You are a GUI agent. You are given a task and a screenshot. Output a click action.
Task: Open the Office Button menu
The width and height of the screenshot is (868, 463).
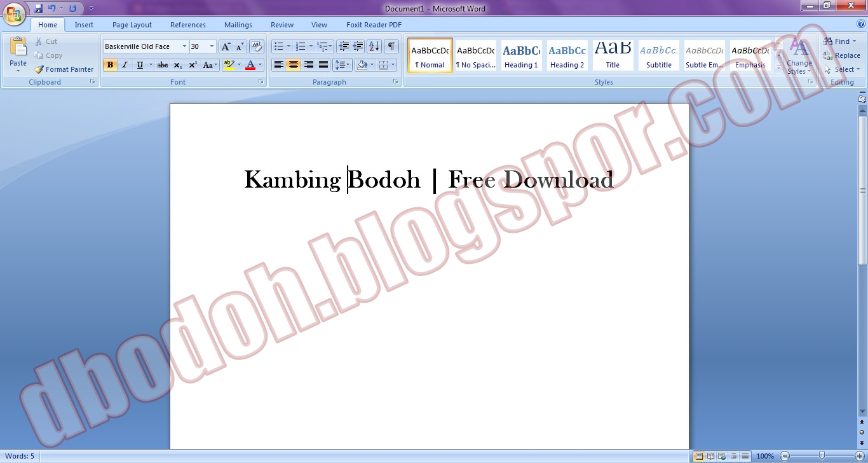pos(14,13)
